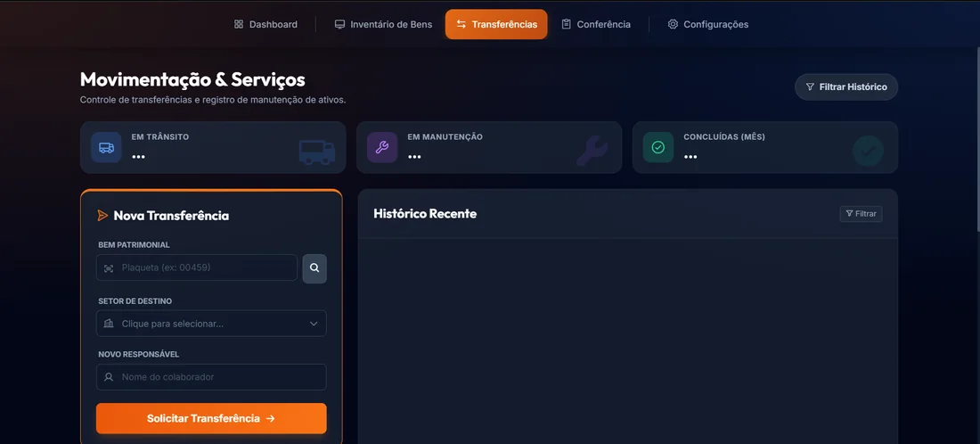Click the Bem Patrimonial label
The width and height of the screenshot is (980, 444).
[134, 244]
